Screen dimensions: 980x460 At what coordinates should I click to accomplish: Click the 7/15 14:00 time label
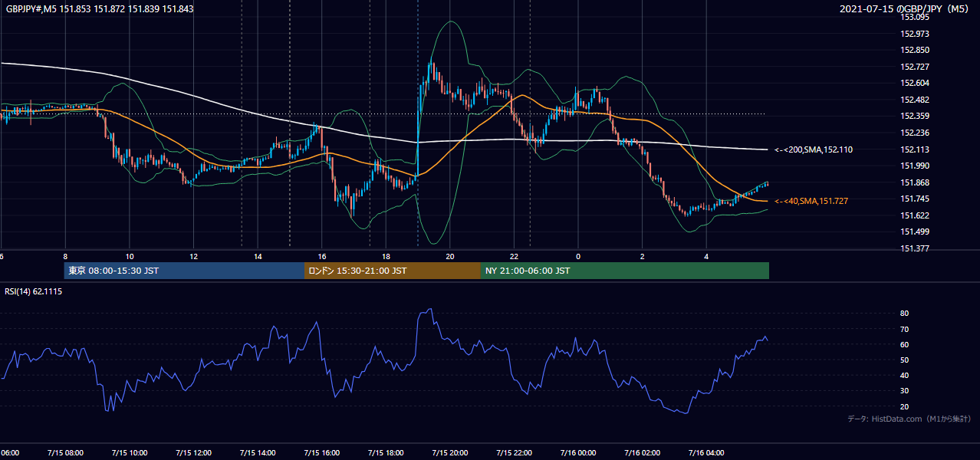click(x=257, y=452)
